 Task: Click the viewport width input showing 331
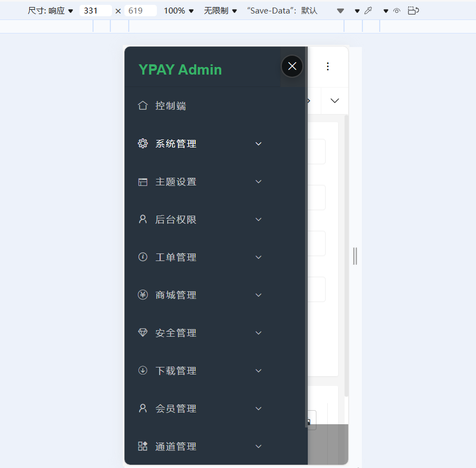pyautogui.click(x=96, y=10)
